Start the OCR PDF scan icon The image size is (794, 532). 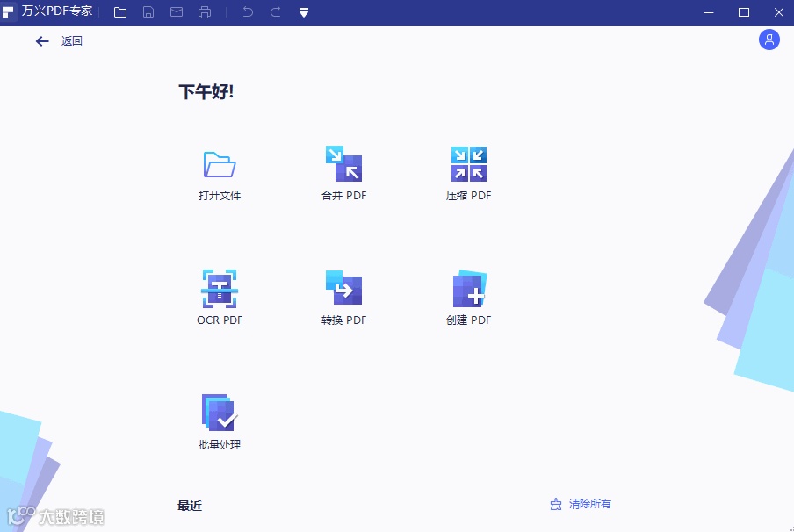pyautogui.click(x=220, y=289)
